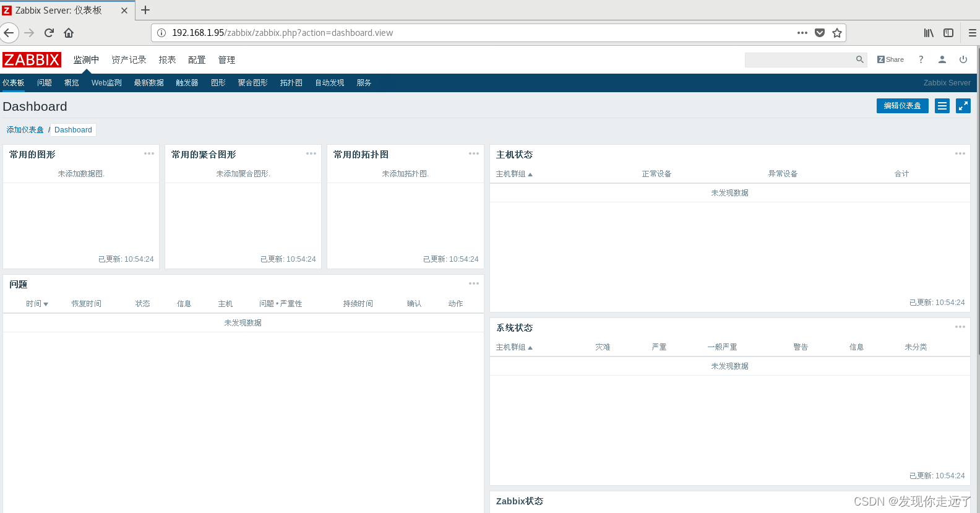Open Zabbix Share link
Screen dimensions: 980x513
click(890, 59)
